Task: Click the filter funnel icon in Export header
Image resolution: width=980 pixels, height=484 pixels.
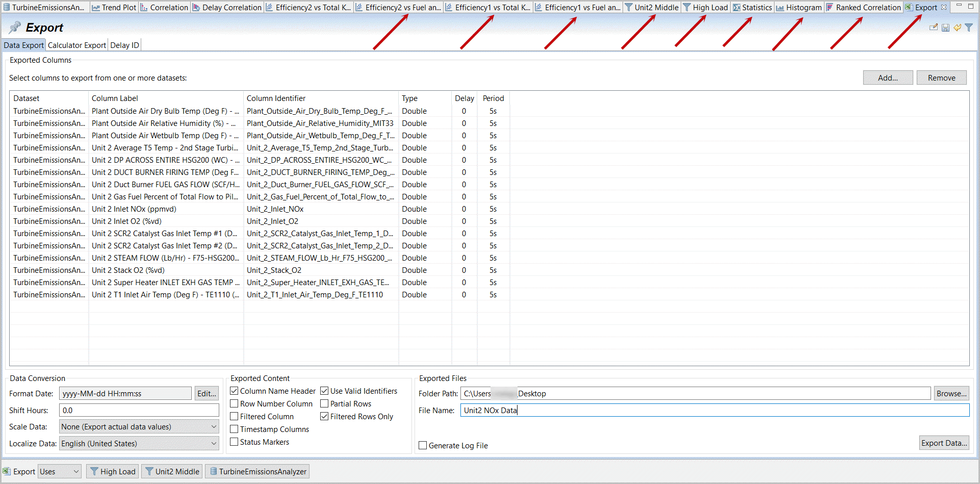Action: [969, 28]
